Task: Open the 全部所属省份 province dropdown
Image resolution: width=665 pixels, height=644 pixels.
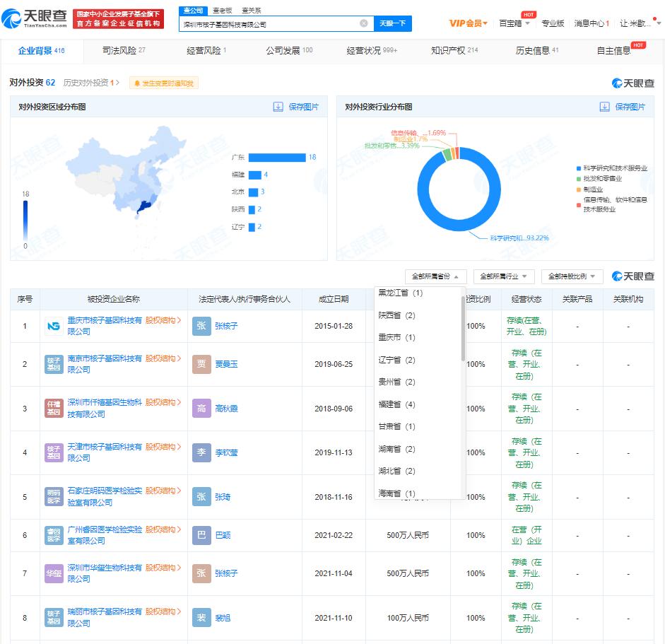Action: (x=435, y=276)
